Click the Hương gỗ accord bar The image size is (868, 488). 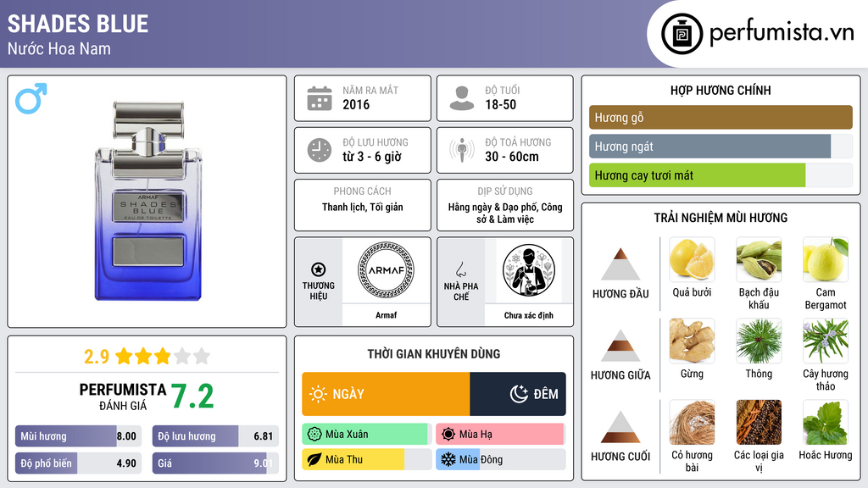point(721,117)
